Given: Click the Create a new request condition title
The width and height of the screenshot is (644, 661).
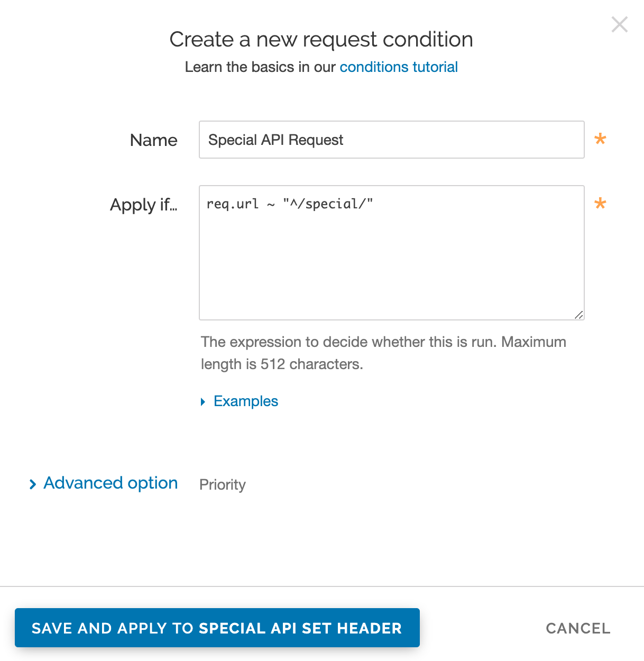Looking at the screenshot, I should point(321,39).
